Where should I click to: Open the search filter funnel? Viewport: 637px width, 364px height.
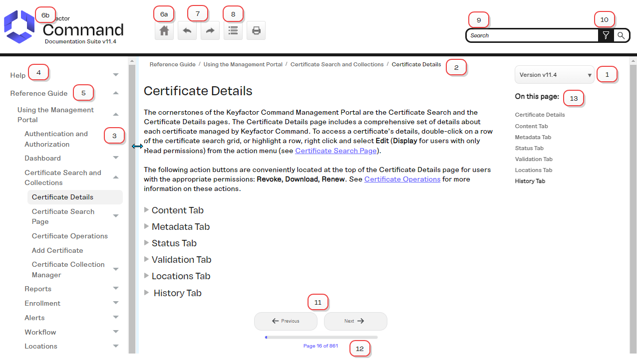click(606, 35)
